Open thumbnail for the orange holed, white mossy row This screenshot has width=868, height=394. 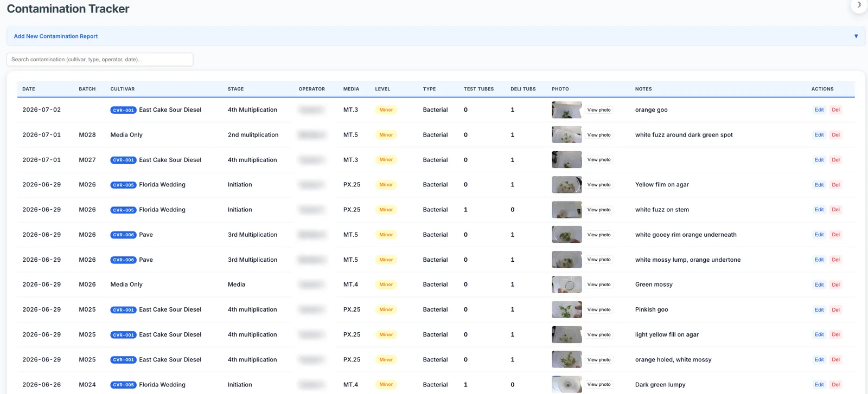[566, 359]
